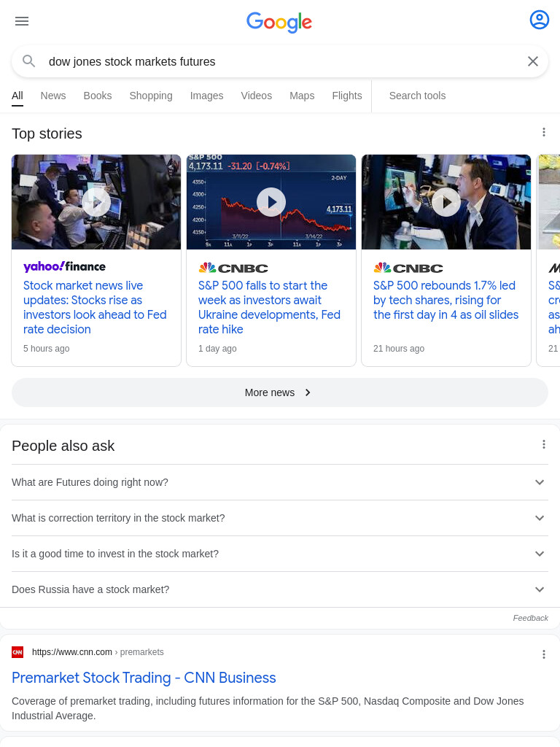Open Top stories more options menu
This screenshot has width=560, height=747.
tap(543, 132)
